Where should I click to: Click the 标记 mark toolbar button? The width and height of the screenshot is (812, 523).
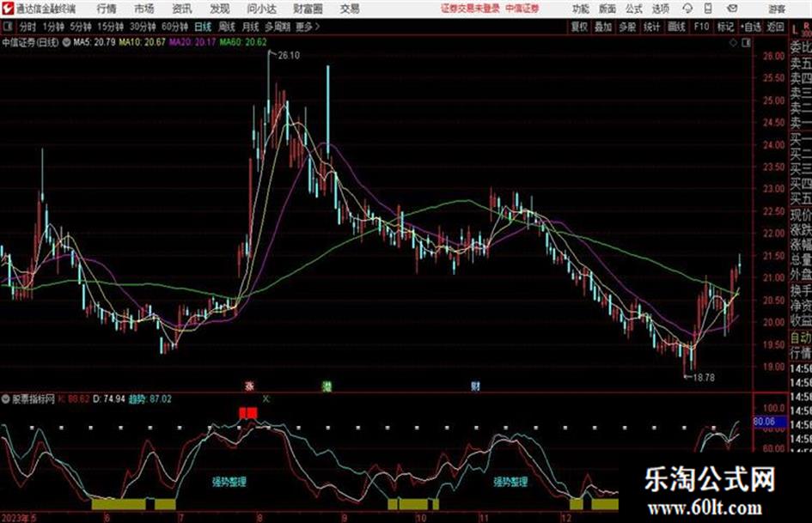(725, 27)
